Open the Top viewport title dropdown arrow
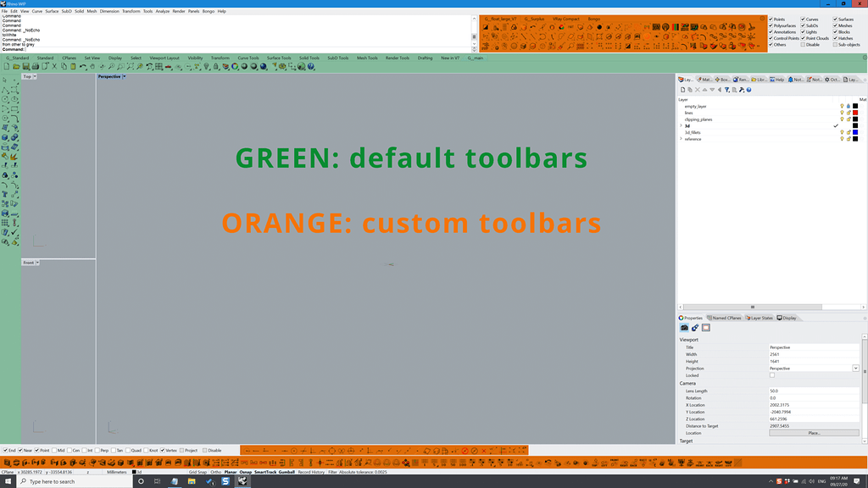Image resolution: width=868 pixels, height=488 pixels. click(x=34, y=77)
